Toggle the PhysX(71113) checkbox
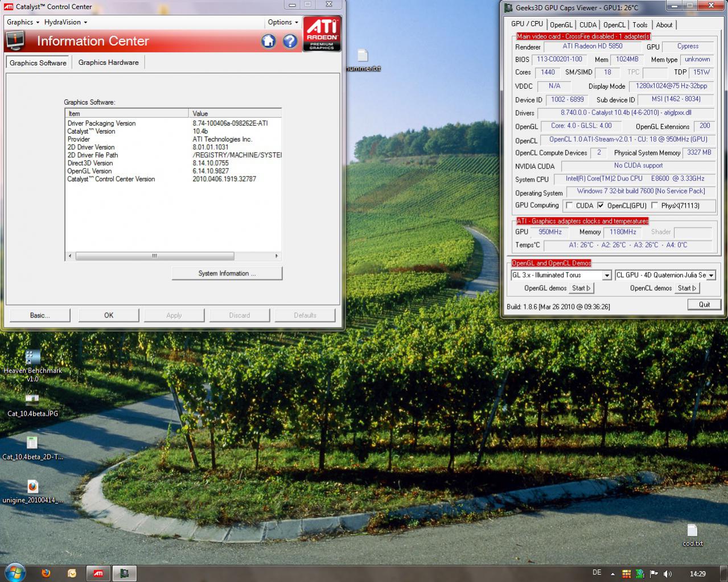This screenshot has width=728, height=582. [655, 205]
